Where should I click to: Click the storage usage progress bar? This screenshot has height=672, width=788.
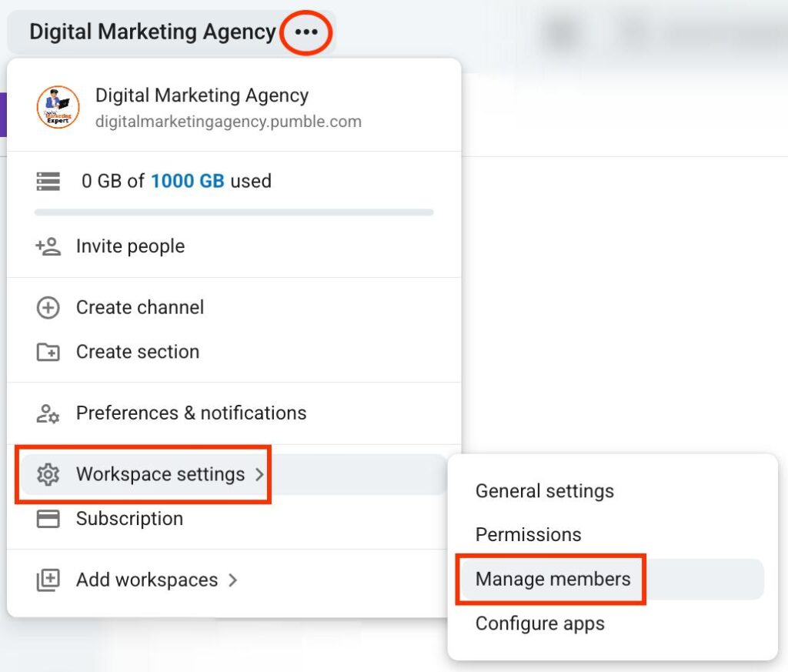click(234, 212)
